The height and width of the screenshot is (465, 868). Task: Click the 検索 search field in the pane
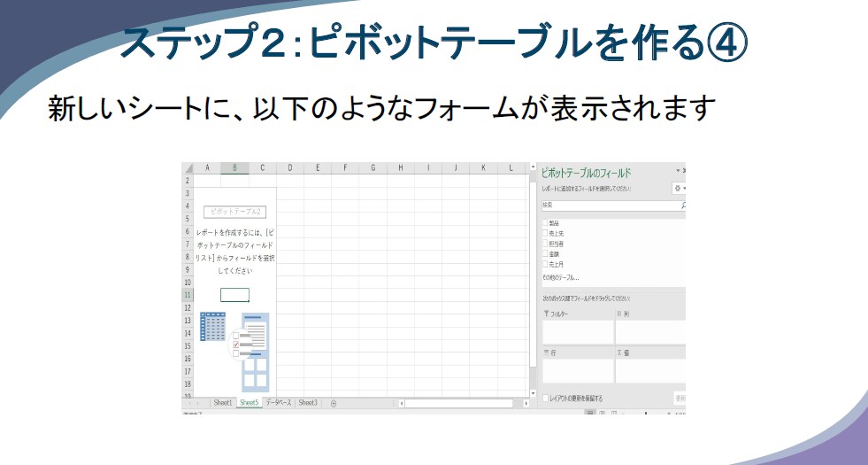[x=613, y=205]
